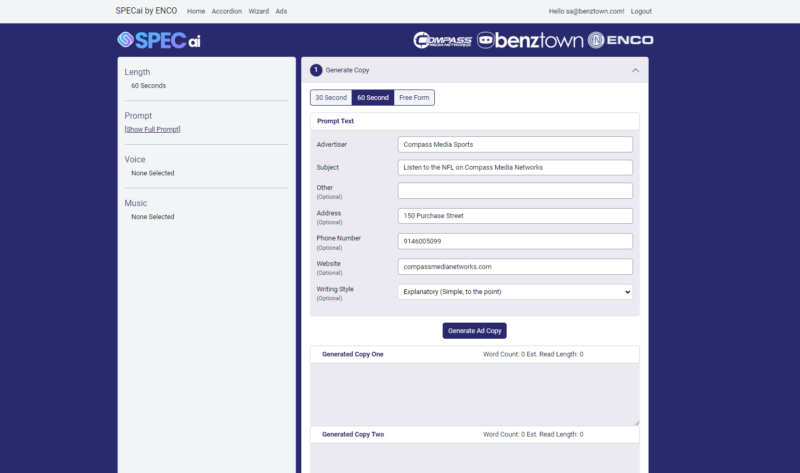Click the 60 Seconds sidebar value
The height and width of the screenshot is (473, 800).
click(x=148, y=86)
